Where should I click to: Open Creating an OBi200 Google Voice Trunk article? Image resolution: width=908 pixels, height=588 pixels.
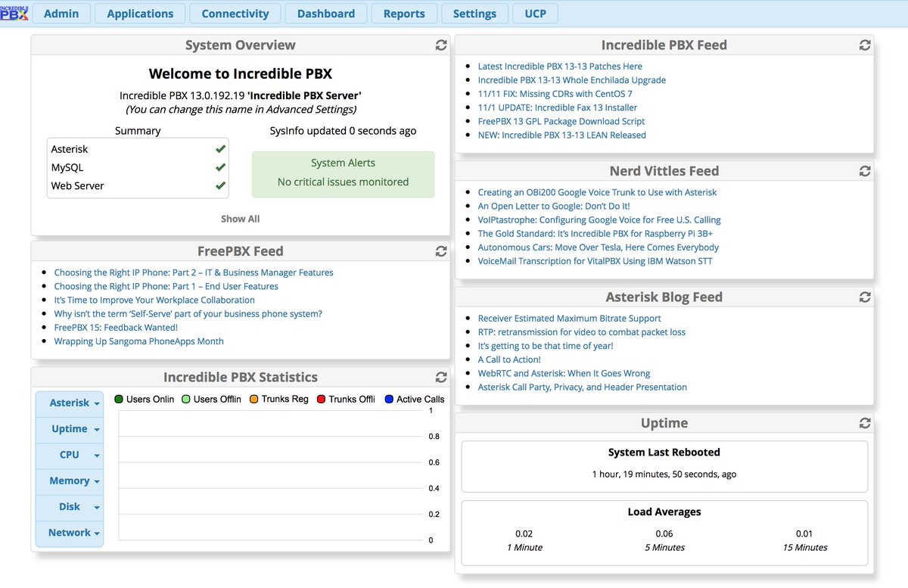click(597, 192)
